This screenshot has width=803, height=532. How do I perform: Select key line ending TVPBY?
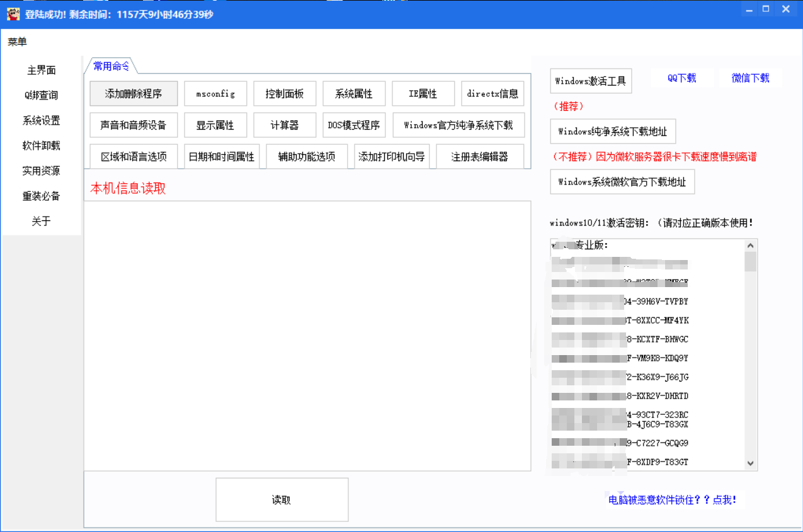(620, 302)
